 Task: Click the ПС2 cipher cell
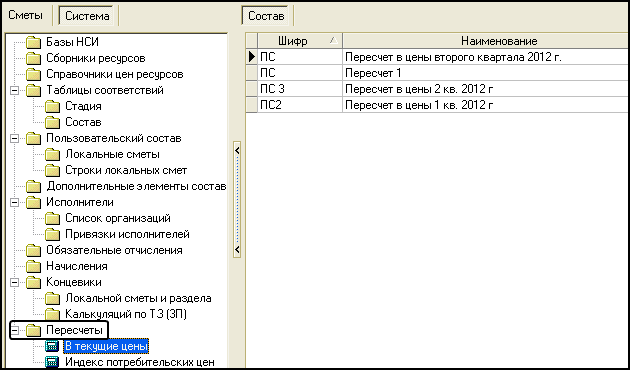[x=300, y=105]
